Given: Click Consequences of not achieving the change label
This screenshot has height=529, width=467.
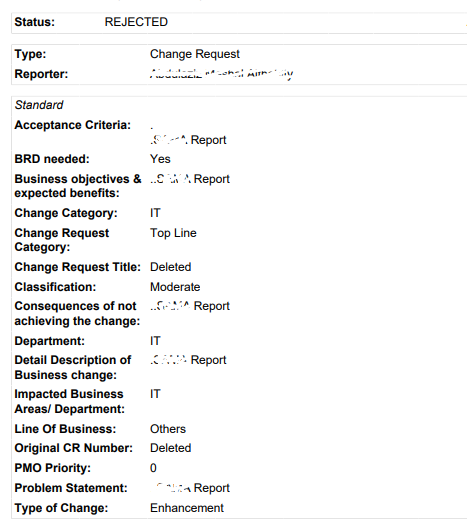Looking at the screenshot, I should click(77, 313).
